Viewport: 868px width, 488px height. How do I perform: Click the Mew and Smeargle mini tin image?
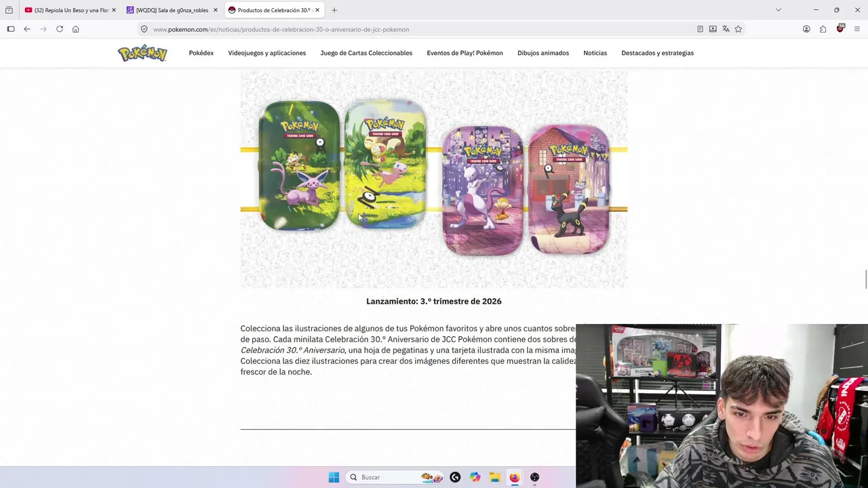[x=385, y=164]
